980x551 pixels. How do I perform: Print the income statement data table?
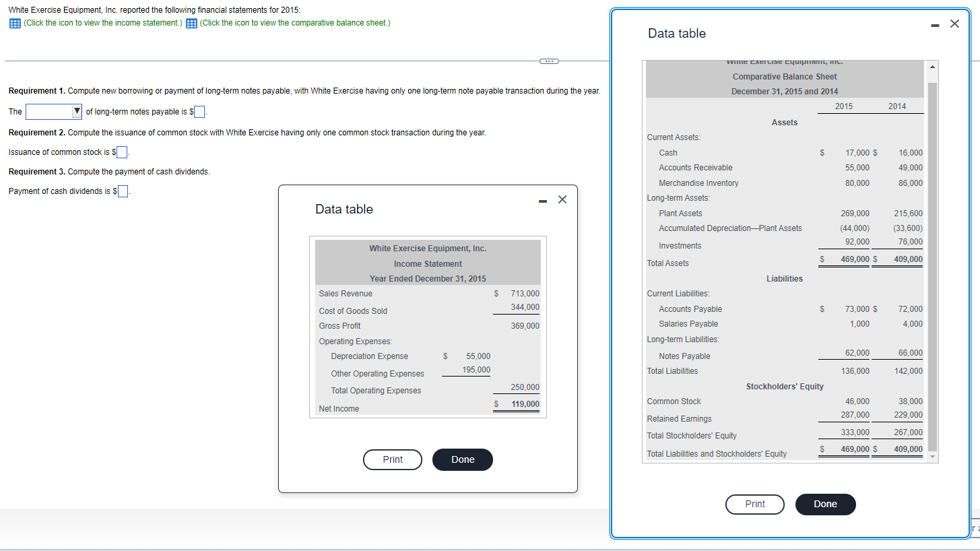pos(393,459)
